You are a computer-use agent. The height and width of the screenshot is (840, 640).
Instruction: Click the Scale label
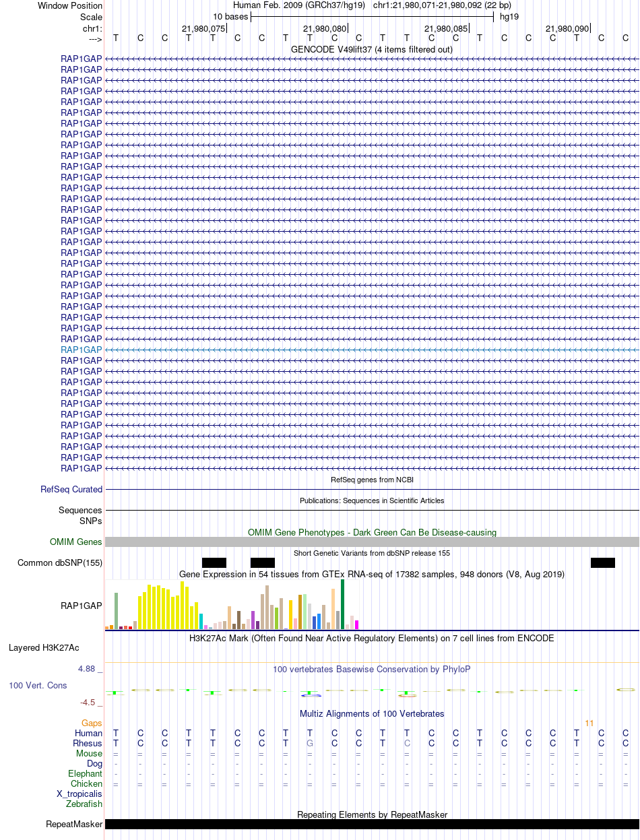[91, 17]
